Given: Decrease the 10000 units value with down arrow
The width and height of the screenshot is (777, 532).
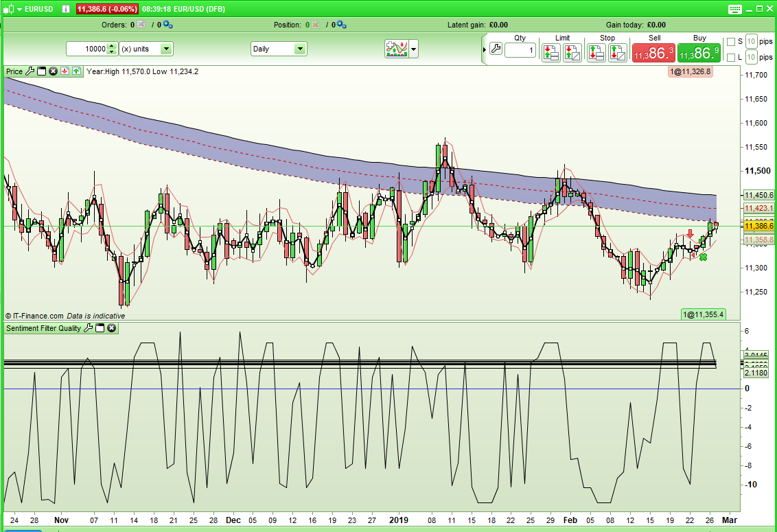Looking at the screenshot, I should 112,51.
